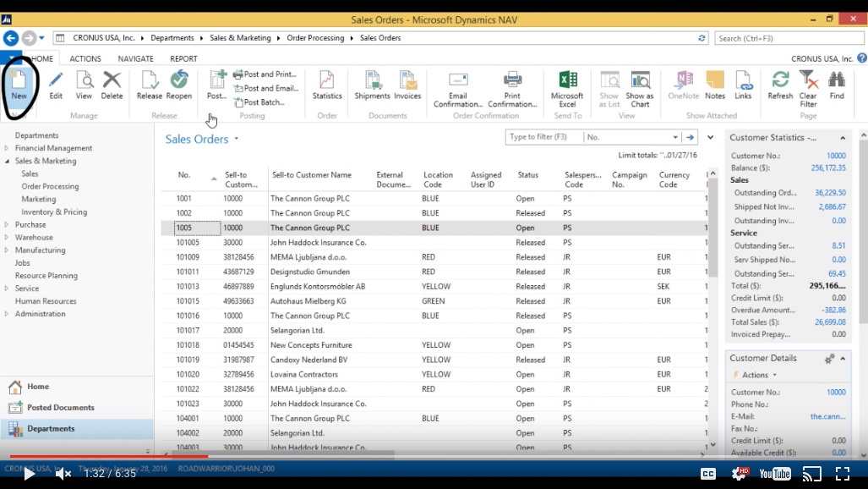Open the ACTIONS ribbon tab
868x489 pixels.
click(x=85, y=58)
